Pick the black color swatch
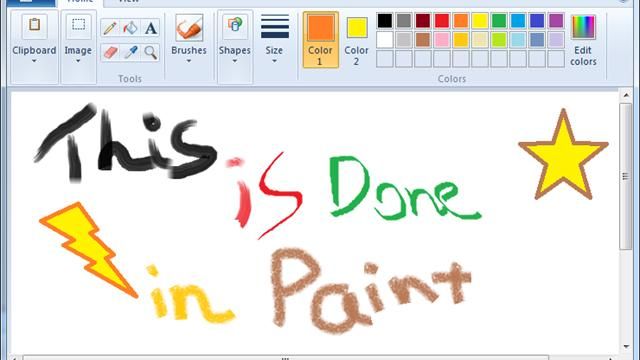640x360 pixels. point(384,20)
